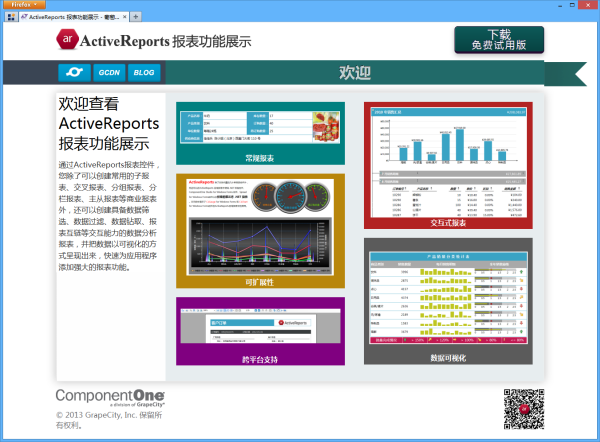Viewport: 600px width, 442px height.
Task: Open the 跨平台支持 report tile
Action: (260, 331)
